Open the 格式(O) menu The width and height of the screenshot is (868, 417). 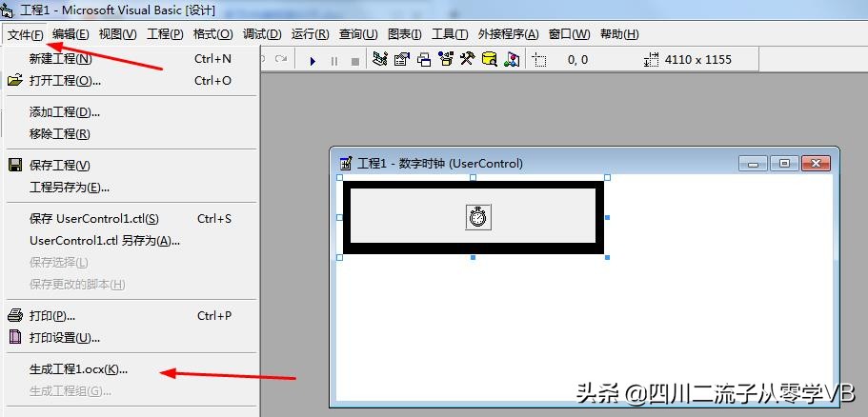click(212, 34)
